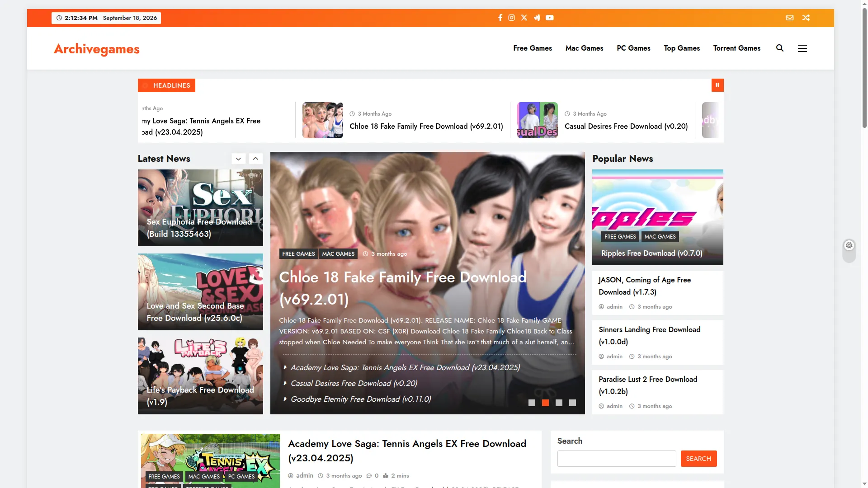This screenshot has width=868, height=488.
Task: Open Academy Love Saga link in banner list
Action: click(x=405, y=368)
